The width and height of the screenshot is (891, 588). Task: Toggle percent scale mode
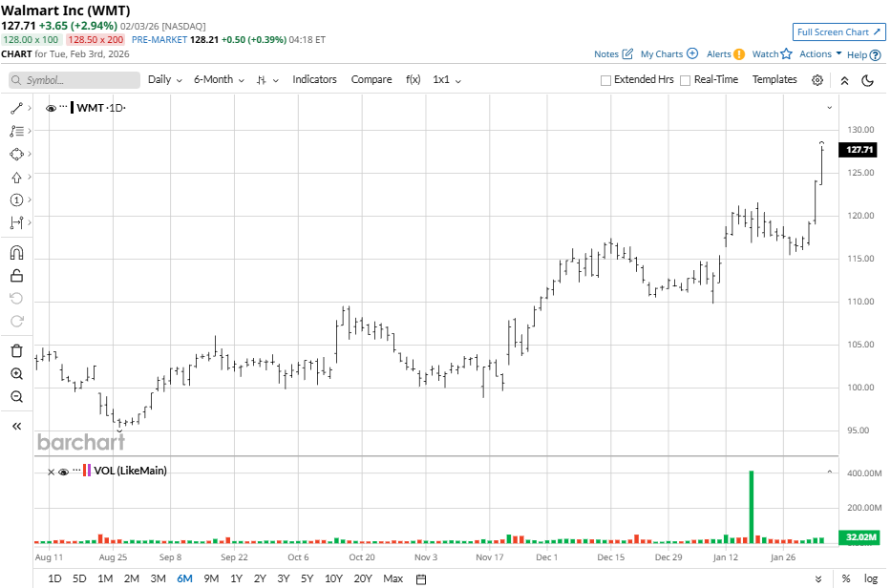[846, 578]
